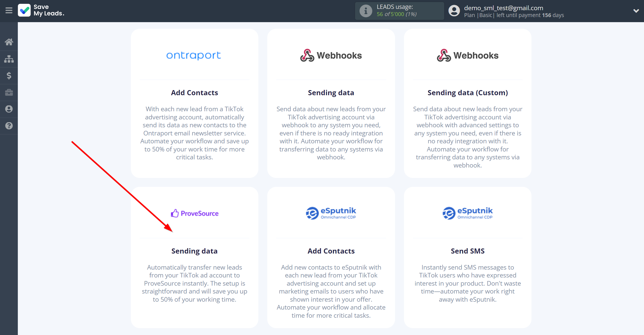Click the eSputnik Add Contacts description text
The image size is (644, 335).
(x=331, y=291)
